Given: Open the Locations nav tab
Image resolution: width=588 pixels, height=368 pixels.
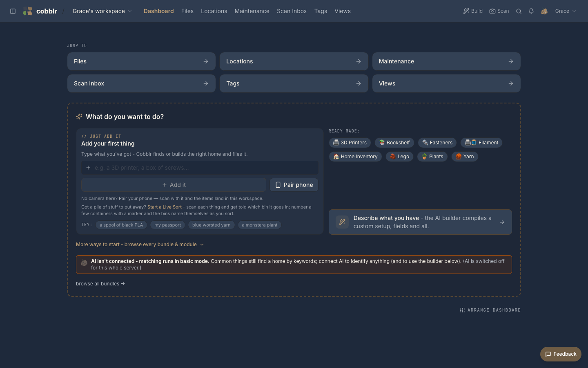Looking at the screenshot, I should pyautogui.click(x=214, y=11).
